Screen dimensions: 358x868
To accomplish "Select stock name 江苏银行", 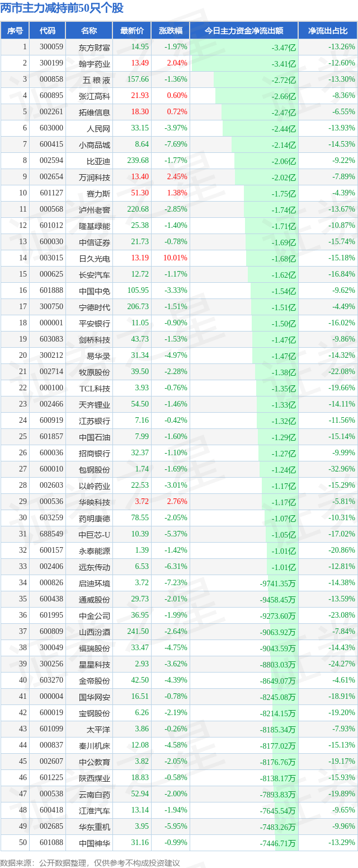I will click(95, 421).
